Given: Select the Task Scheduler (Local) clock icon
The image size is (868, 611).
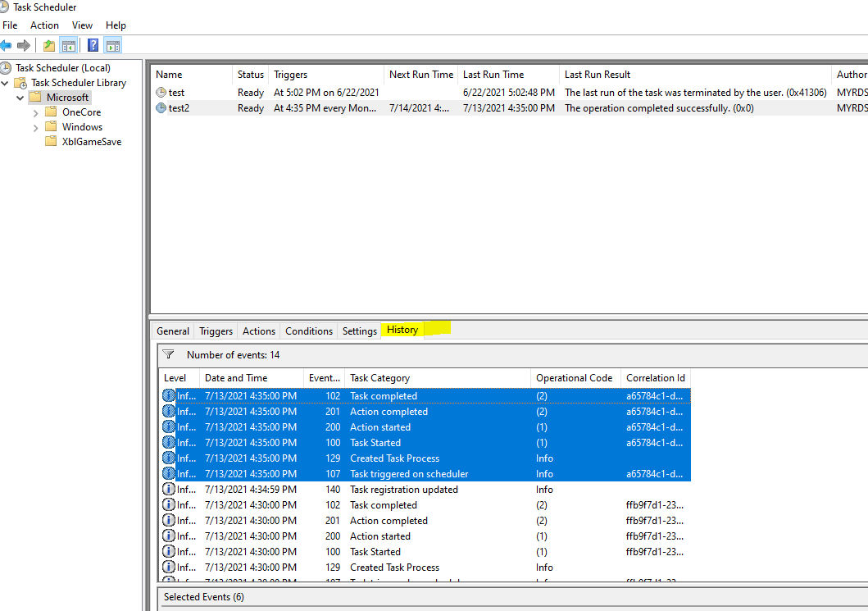Looking at the screenshot, I should [6, 67].
